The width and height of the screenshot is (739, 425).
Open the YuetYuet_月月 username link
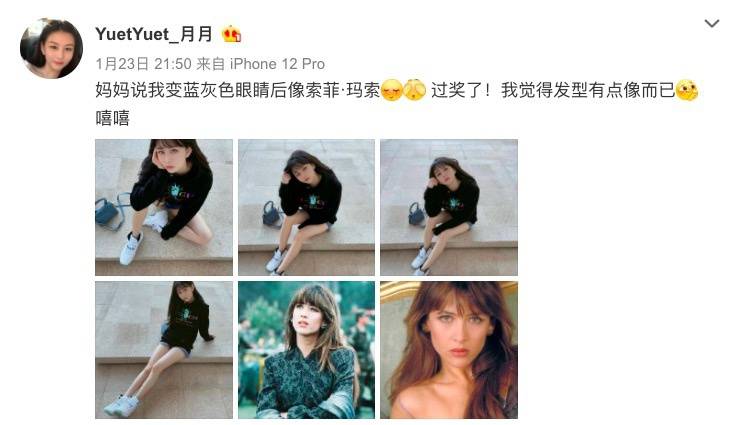154,34
